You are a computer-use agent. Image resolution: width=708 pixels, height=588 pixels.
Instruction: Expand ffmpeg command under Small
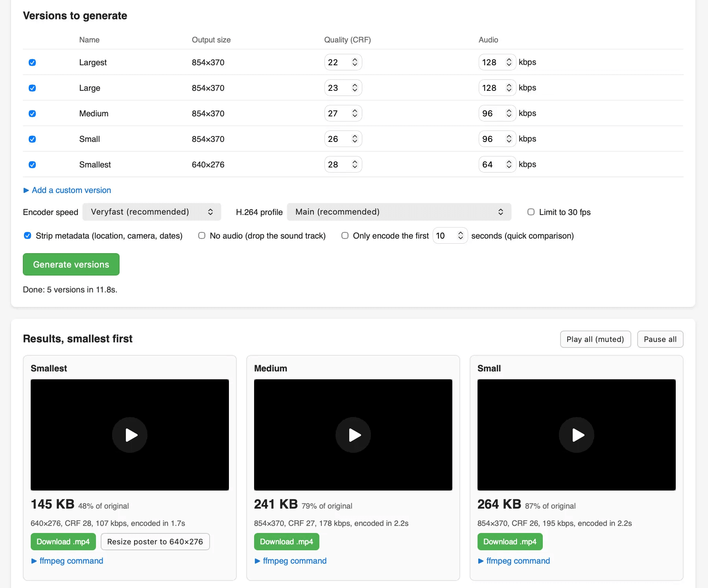(x=514, y=561)
